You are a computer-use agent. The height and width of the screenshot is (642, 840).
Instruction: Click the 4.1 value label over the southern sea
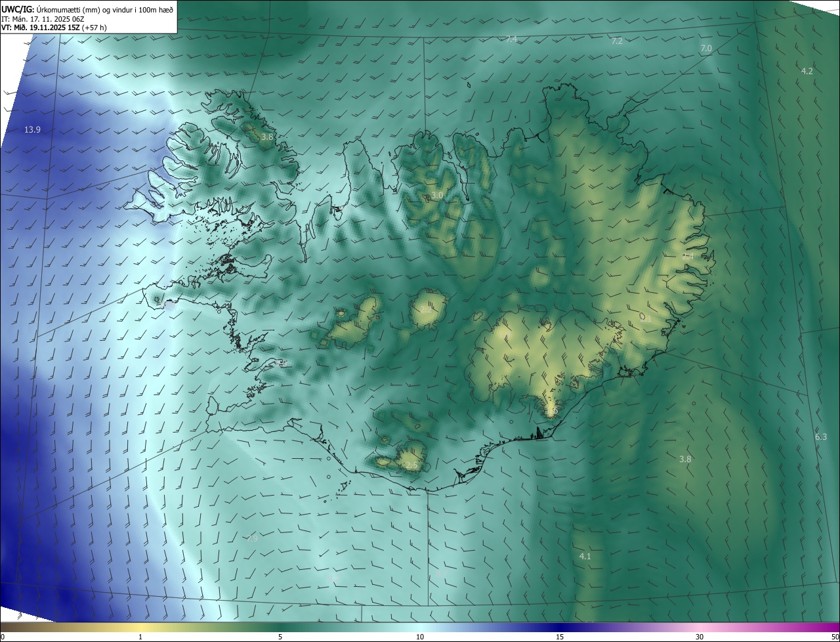pos(585,557)
